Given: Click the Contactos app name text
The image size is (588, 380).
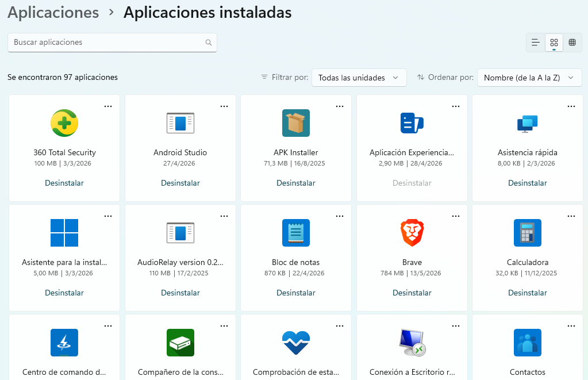Looking at the screenshot, I should click(x=527, y=372).
